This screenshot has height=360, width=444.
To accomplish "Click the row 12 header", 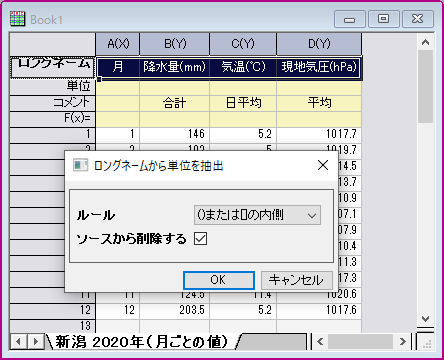I will click(53, 311).
